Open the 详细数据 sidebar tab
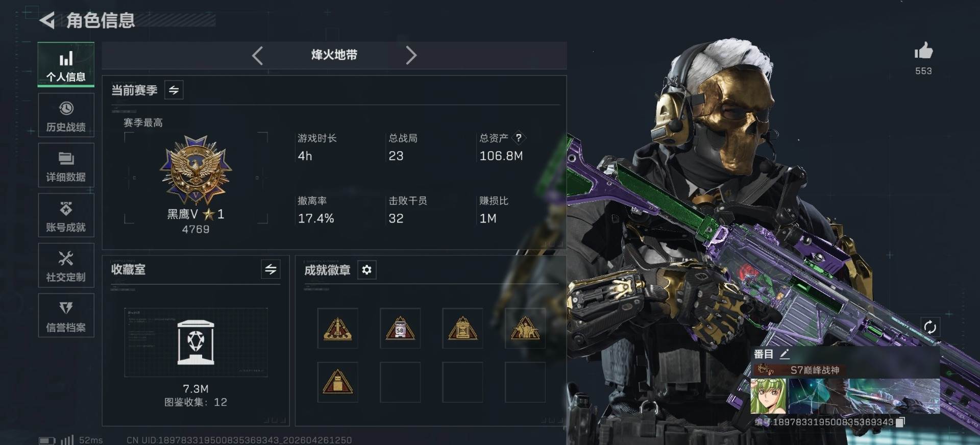The image size is (980, 445). (x=66, y=165)
